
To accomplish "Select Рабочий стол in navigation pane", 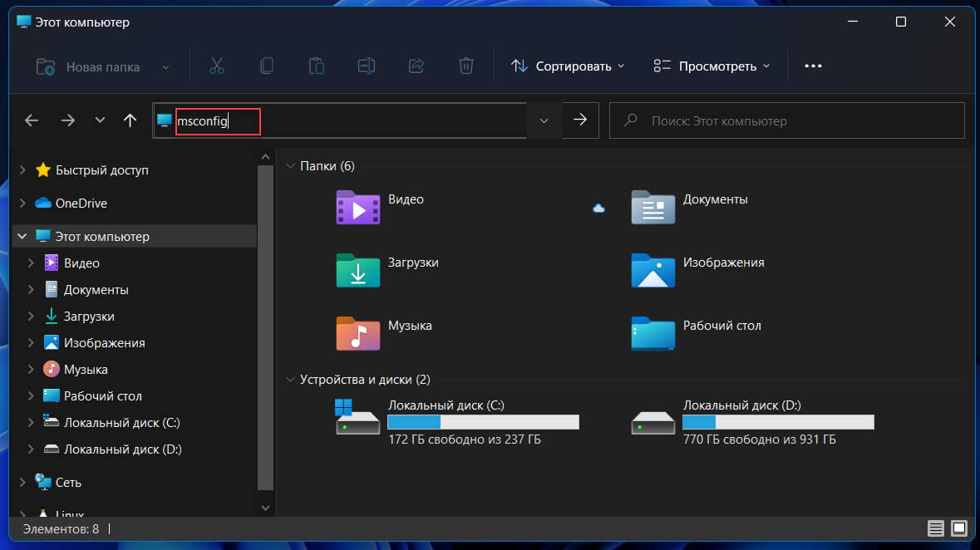I will click(x=102, y=396).
